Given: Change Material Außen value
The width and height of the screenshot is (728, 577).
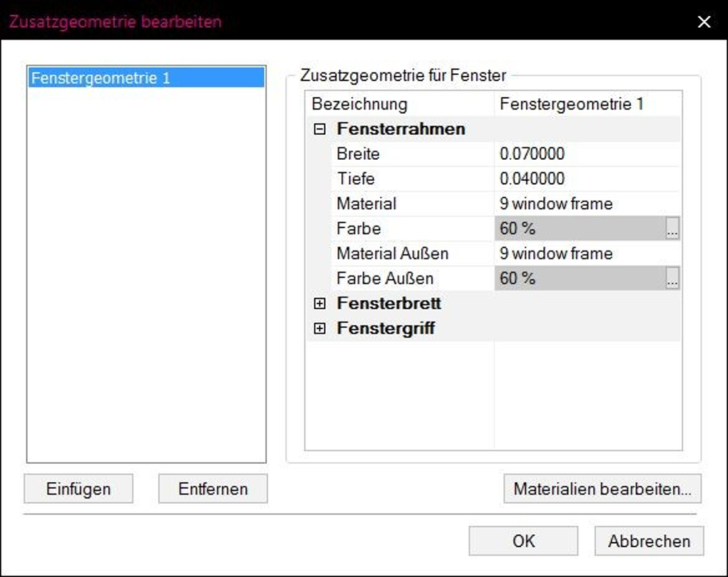Looking at the screenshot, I should tap(587, 253).
